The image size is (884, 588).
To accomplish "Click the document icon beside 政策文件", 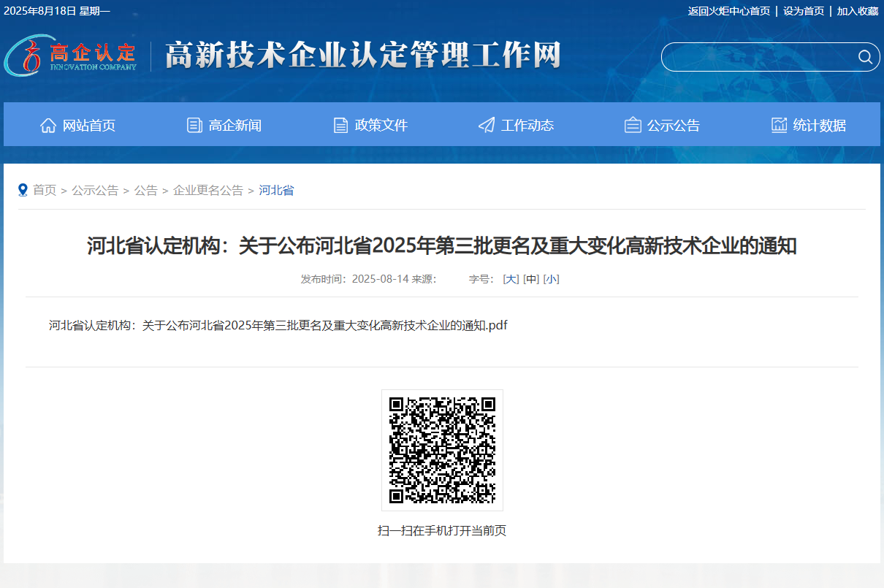I will [340, 125].
